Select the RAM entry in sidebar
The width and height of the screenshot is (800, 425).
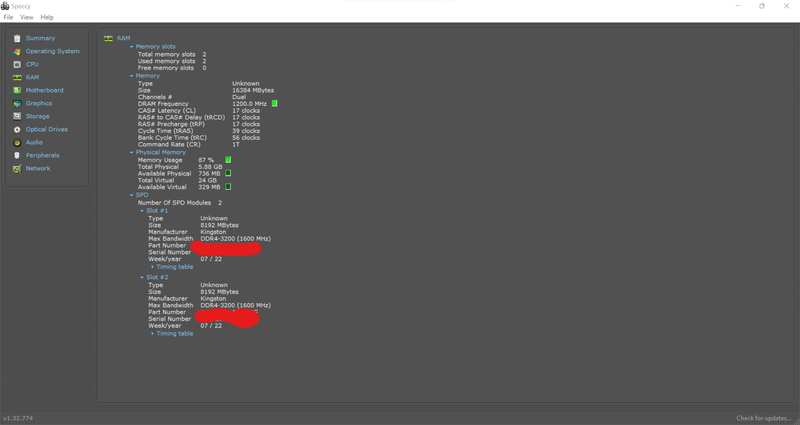(x=32, y=78)
